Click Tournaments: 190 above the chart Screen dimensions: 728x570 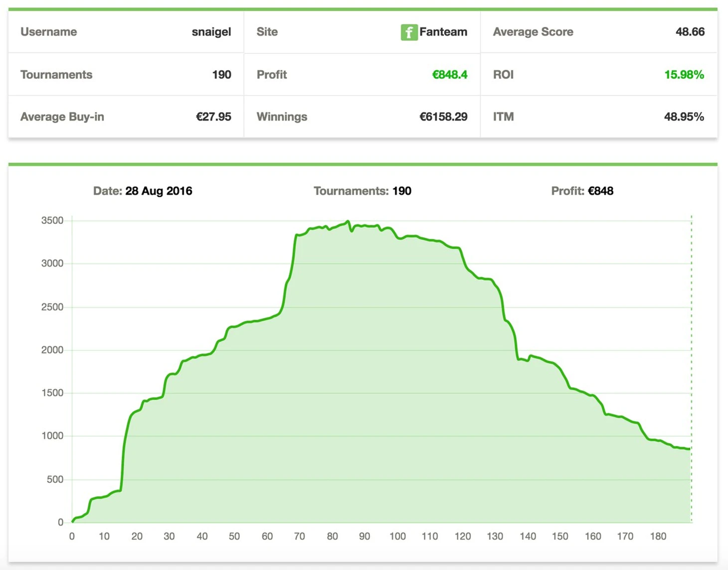coord(362,191)
